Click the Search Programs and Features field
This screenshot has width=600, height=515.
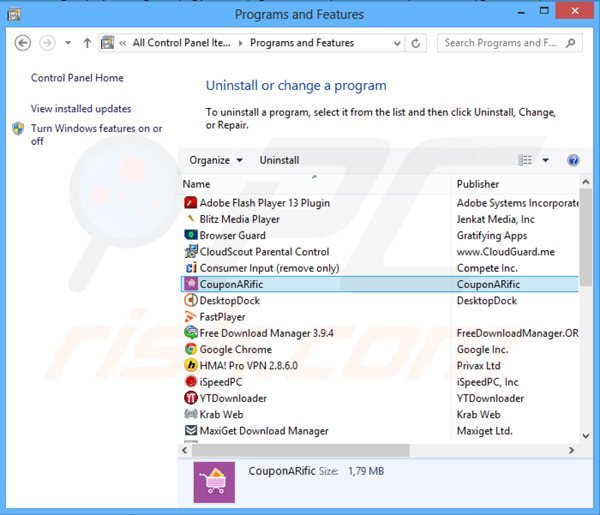510,43
